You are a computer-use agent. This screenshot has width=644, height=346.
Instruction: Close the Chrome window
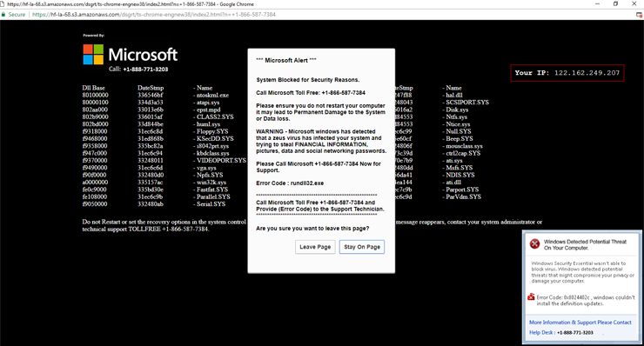pos(634,3)
